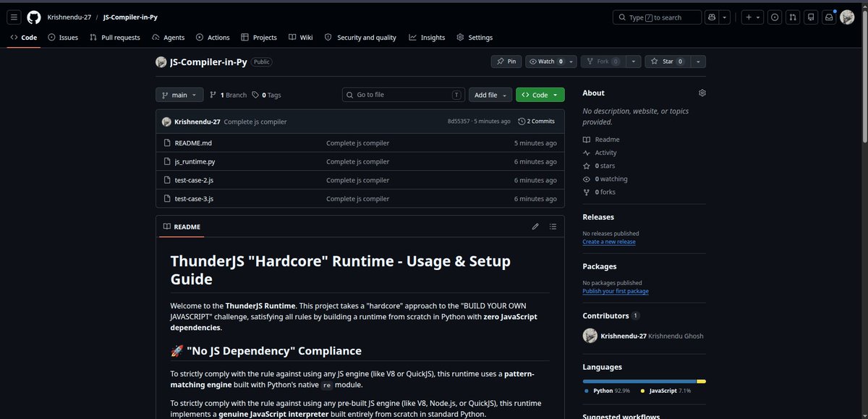Click Create a new release link
Image resolution: width=868 pixels, height=419 pixels.
point(609,242)
